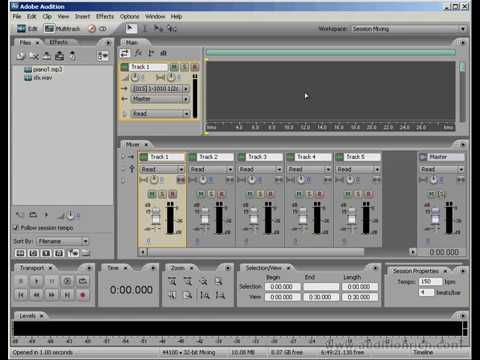This screenshot has height=360, width=480.
Task: Switch to the Effects tab in Files panel
Action: [x=58, y=42]
